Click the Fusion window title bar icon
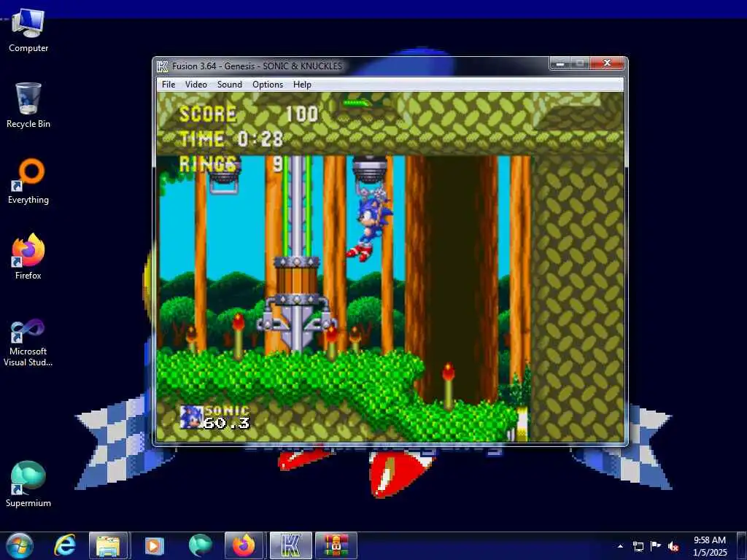747x560 pixels. coord(163,66)
